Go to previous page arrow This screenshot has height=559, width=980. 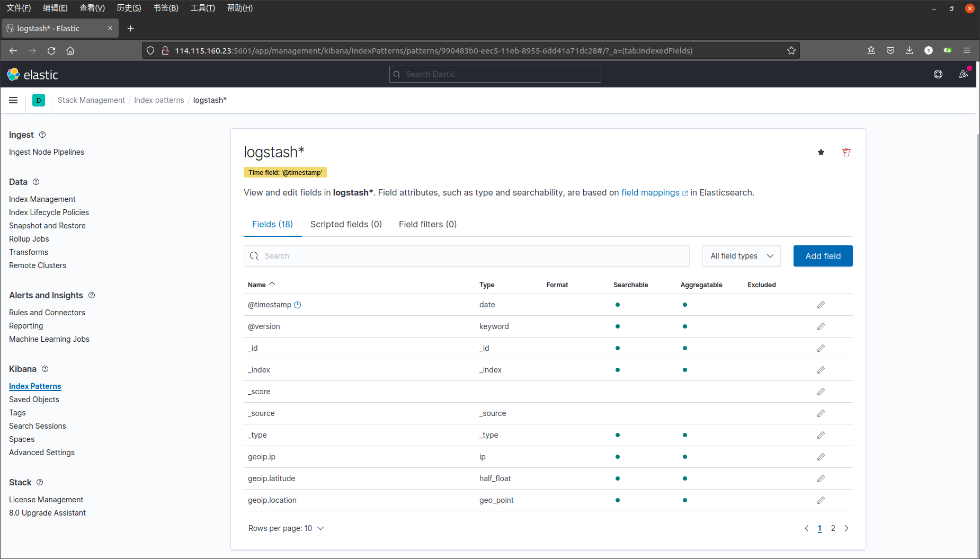807,528
